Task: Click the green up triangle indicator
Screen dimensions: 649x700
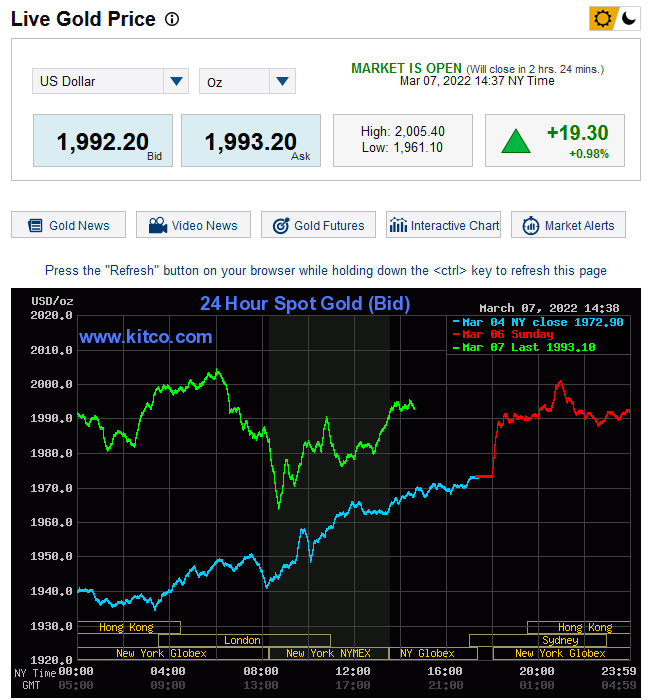Action: pyautogui.click(x=516, y=141)
